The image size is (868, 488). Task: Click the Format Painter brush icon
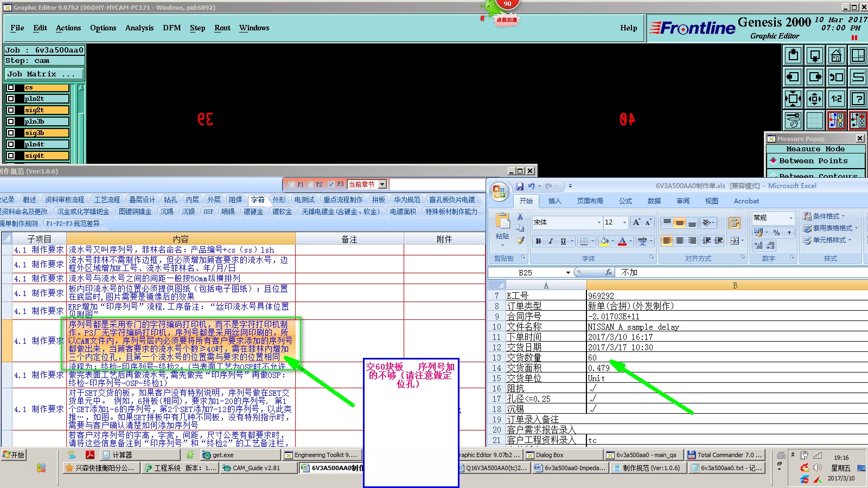520,240
